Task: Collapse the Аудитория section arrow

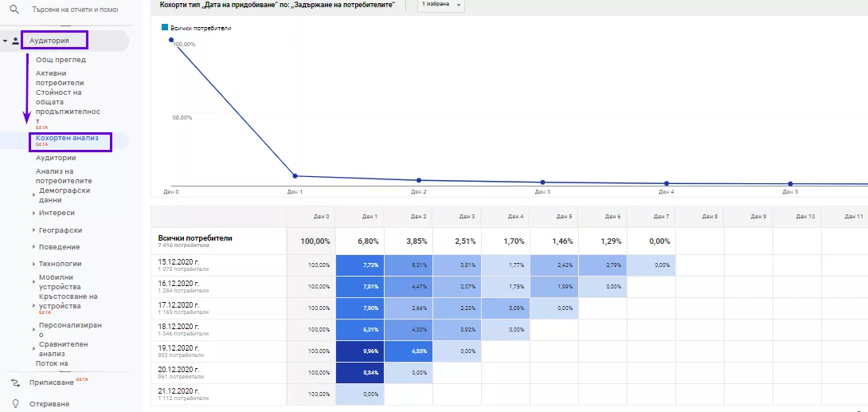Action: (x=5, y=41)
